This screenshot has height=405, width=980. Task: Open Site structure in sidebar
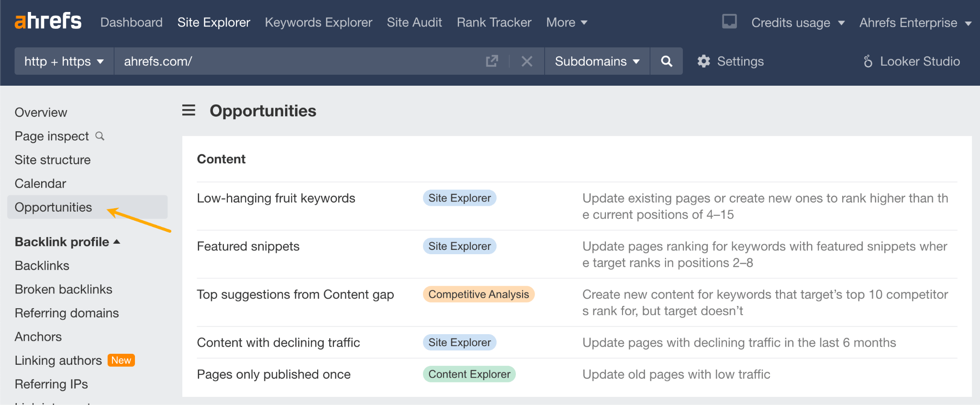coord(53,160)
